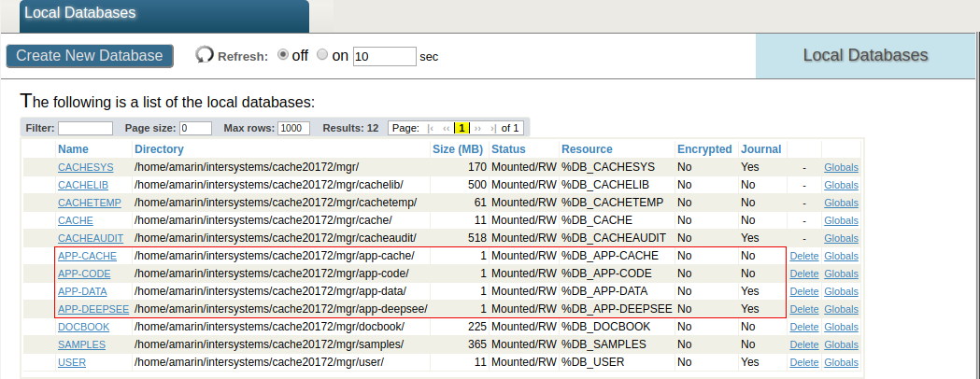This screenshot has width=980, height=379.
Task: Sort table by Journal column header
Action: click(x=760, y=149)
